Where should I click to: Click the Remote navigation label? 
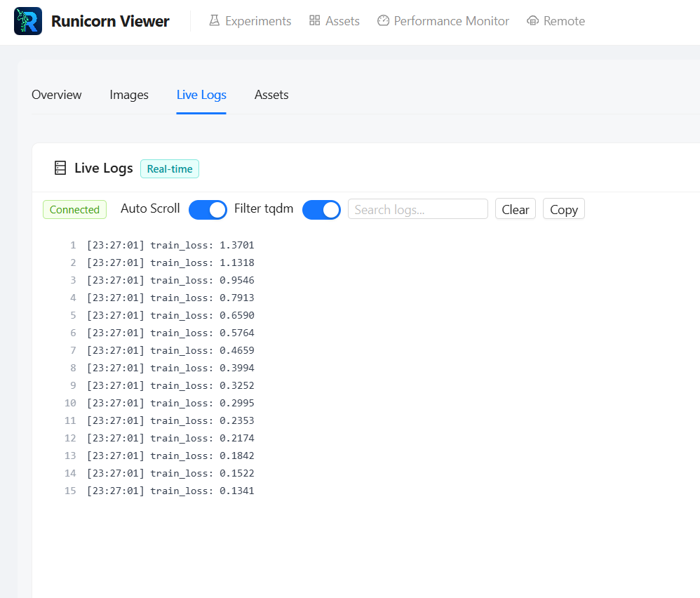[x=564, y=21]
